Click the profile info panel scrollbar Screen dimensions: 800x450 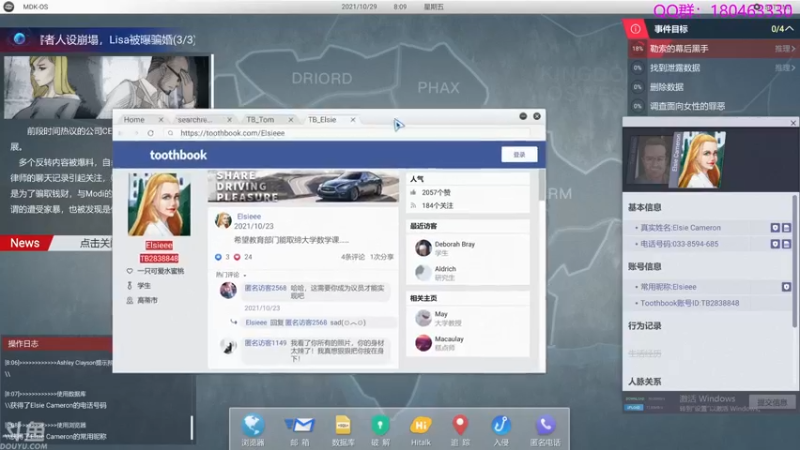coord(794,260)
